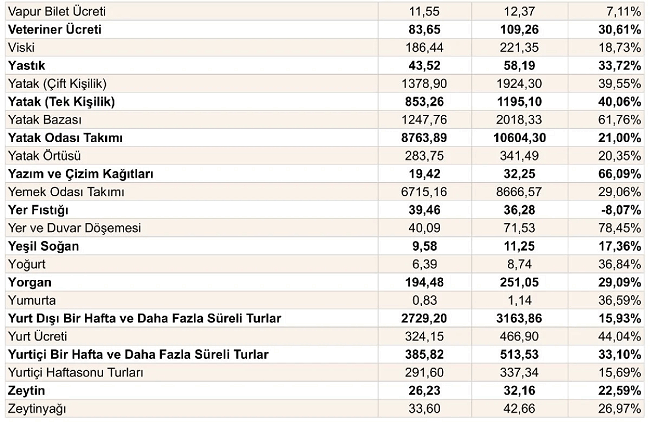Select the Yazım ve Çizim Kağıtları row
Image resolution: width=650 pixels, height=430 pixels.
pyautogui.click(x=325, y=174)
